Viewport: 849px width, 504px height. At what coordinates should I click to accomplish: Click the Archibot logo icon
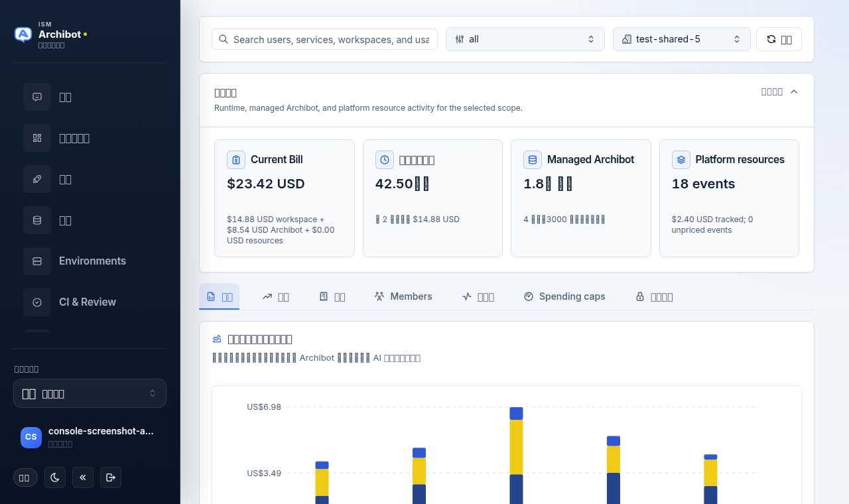coord(23,34)
